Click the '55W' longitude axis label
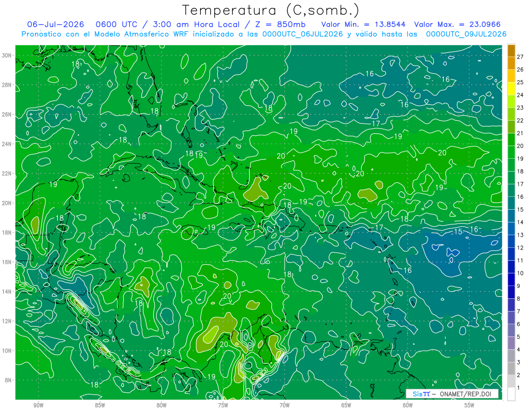The image size is (532, 411). tap(469, 405)
